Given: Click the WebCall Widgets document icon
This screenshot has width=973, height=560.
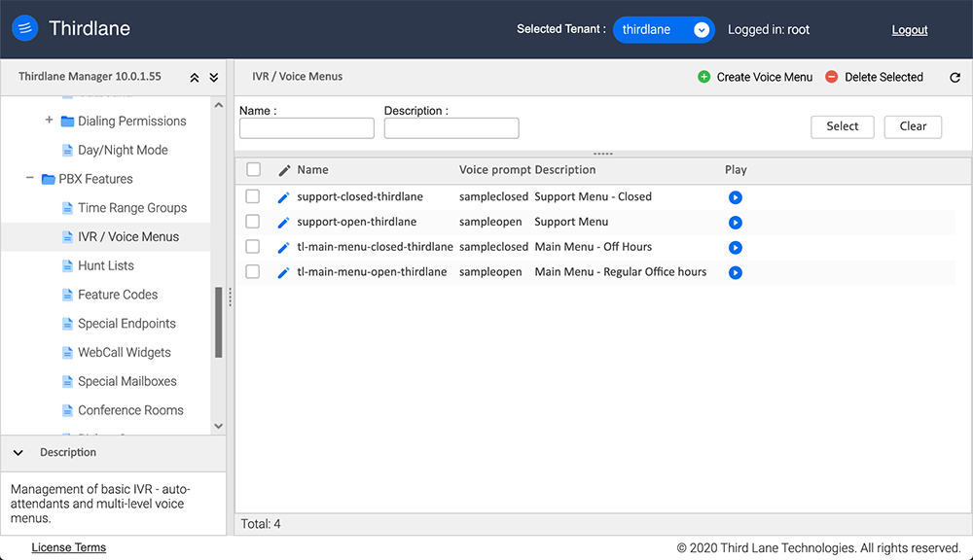Looking at the screenshot, I should [x=68, y=352].
